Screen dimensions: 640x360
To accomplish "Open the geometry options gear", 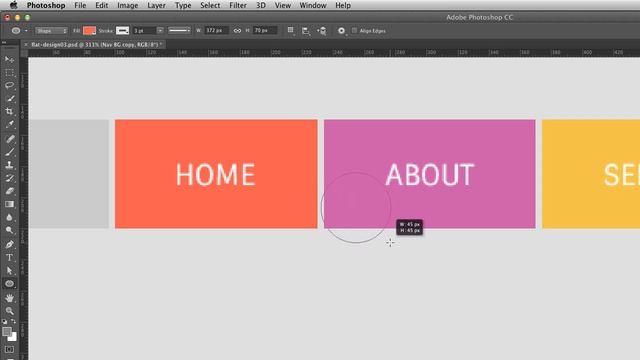I will point(342,31).
